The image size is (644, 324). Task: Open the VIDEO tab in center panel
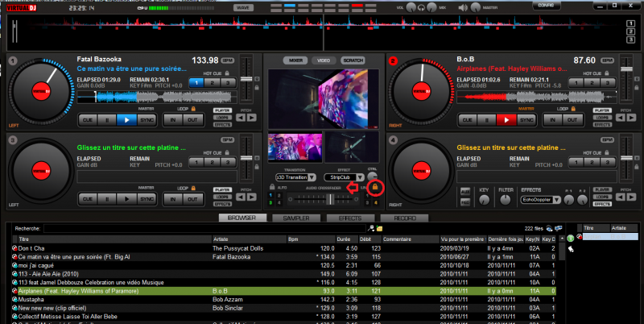pyautogui.click(x=322, y=60)
